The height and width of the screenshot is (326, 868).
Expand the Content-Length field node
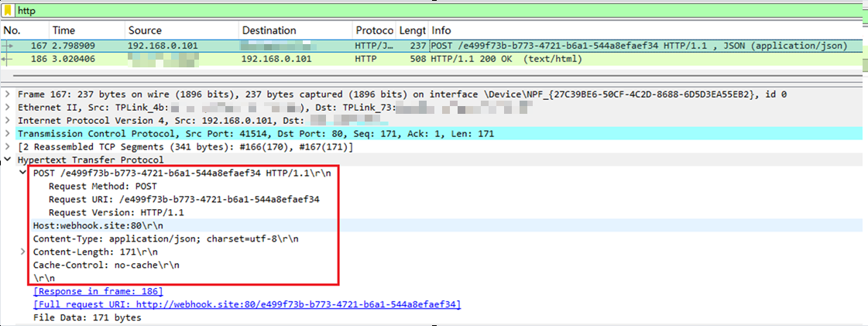(22, 252)
